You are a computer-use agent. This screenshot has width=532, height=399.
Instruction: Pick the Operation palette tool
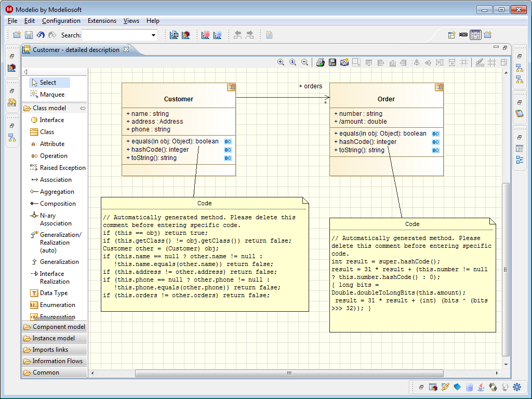tap(49, 156)
